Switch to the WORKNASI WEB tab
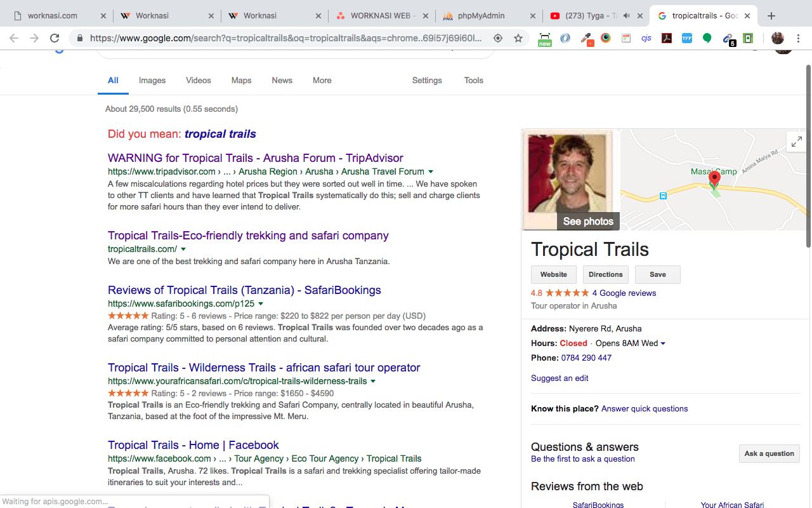This screenshot has height=508, width=812. point(383,16)
